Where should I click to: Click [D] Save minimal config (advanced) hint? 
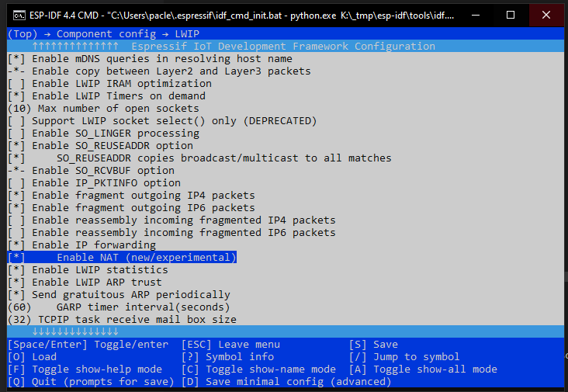tap(286, 381)
